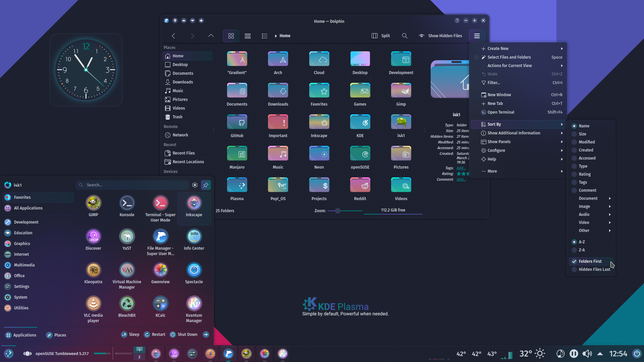The width and height of the screenshot is (644, 362).
Task: Launch Gwenview from the launcher
Action: coord(160,273)
